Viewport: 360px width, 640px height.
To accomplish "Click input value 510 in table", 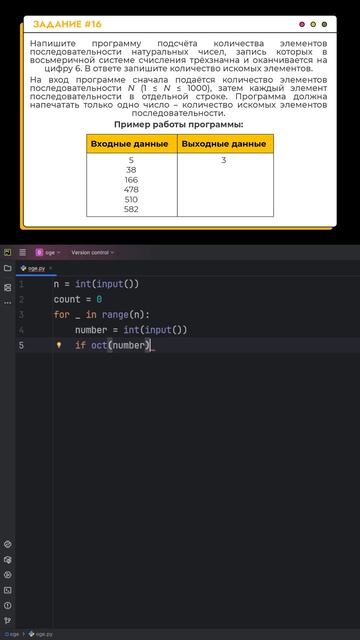I will point(131,199).
